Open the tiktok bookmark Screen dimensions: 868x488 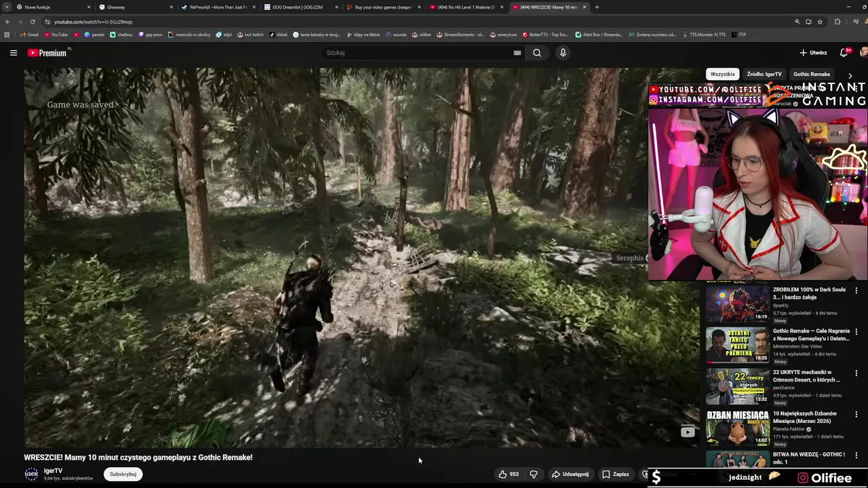pyautogui.click(x=278, y=35)
